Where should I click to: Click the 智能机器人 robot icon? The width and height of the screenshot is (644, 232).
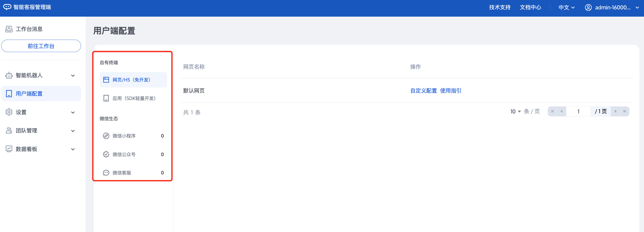click(x=9, y=75)
